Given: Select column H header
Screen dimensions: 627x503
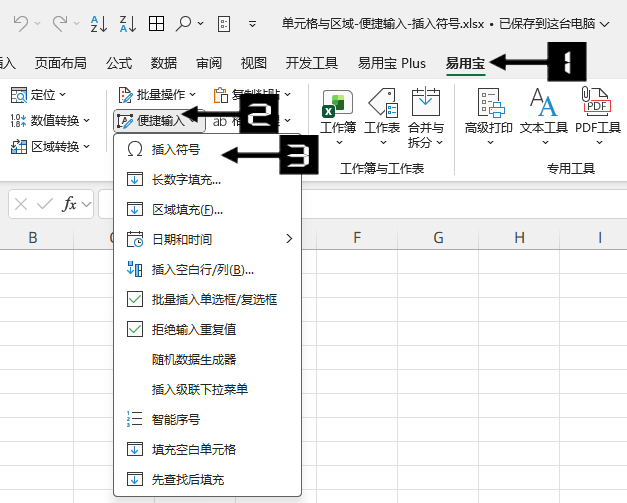Looking at the screenshot, I should (x=519, y=238).
